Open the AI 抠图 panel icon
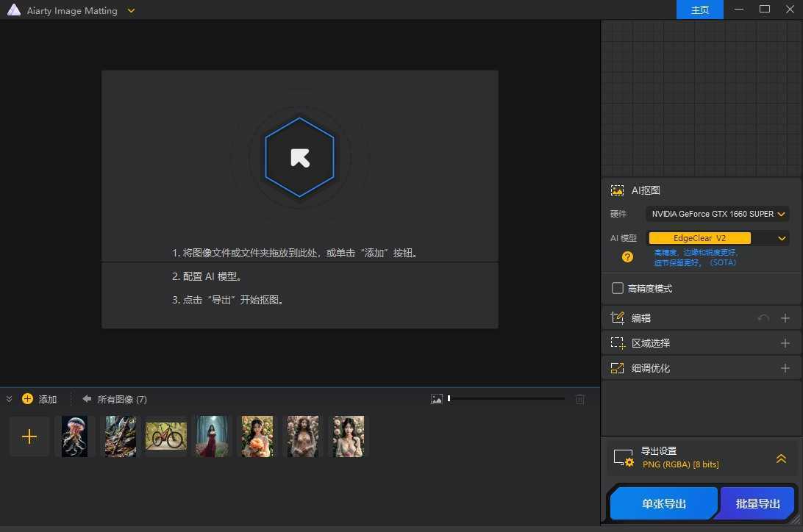Image resolution: width=803 pixels, height=532 pixels. 618,190
